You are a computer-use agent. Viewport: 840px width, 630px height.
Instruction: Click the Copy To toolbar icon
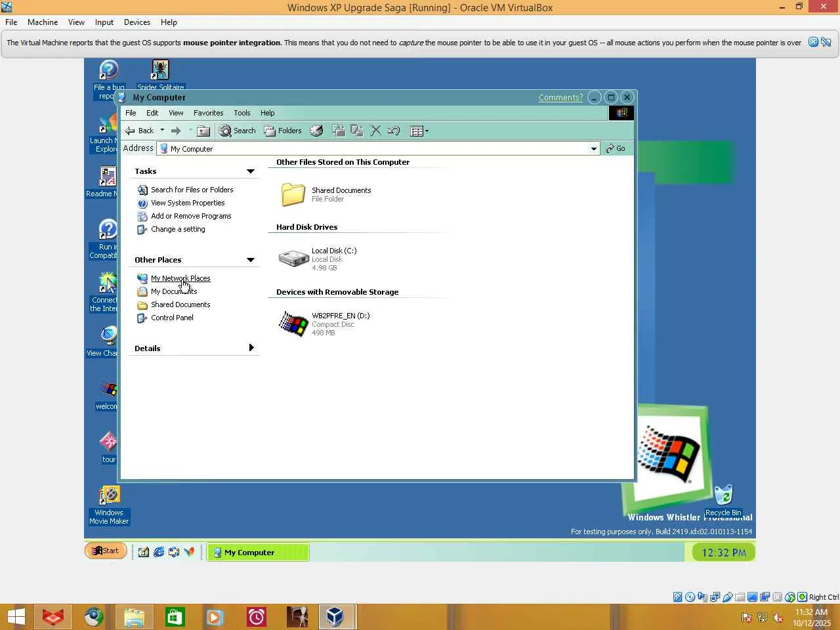coord(357,131)
